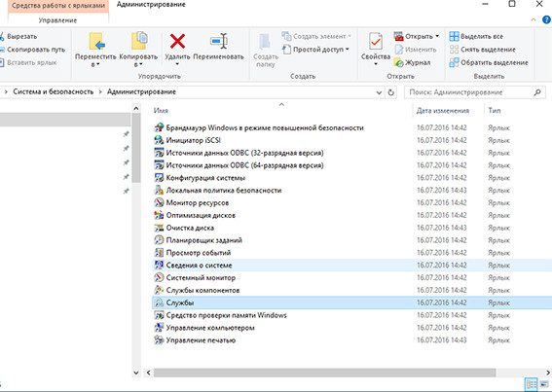Expand the address bar history dropdown
The width and height of the screenshot is (552, 392).
(379, 92)
